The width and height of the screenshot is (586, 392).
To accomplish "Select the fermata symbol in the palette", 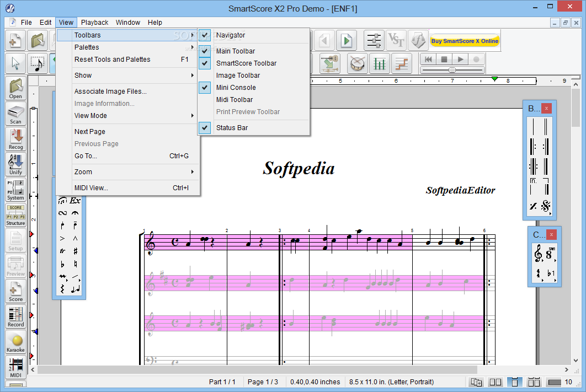I will tap(76, 213).
